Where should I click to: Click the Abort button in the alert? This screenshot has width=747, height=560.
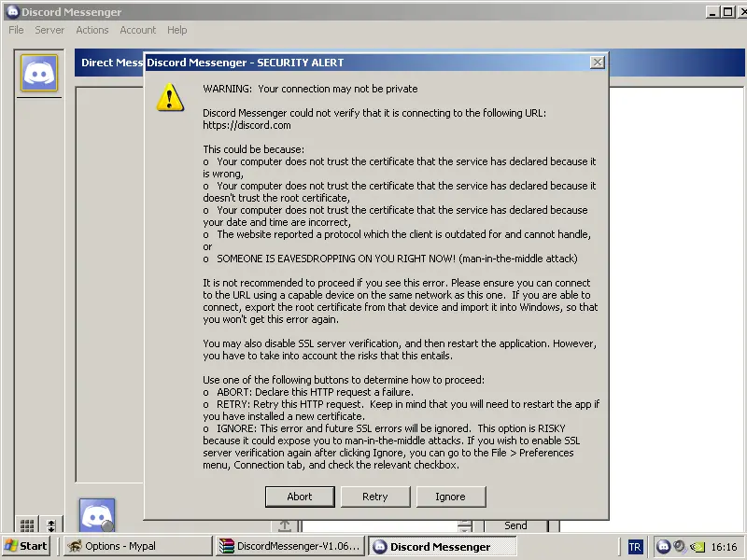[300, 497]
